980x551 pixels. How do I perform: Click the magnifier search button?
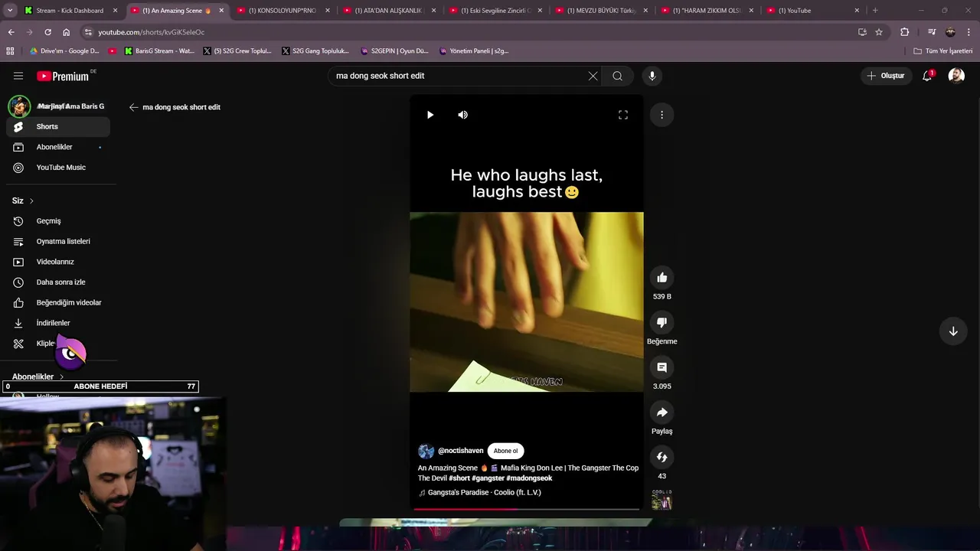[617, 76]
